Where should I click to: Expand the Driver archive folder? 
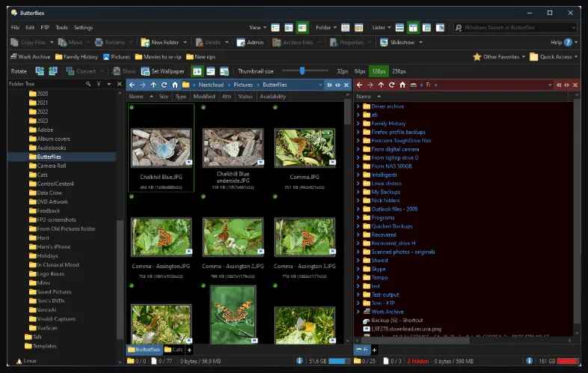pos(358,106)
